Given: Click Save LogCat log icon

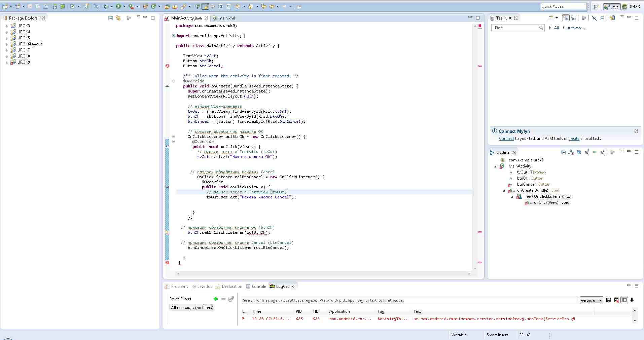Looking at the screenshot, I should (x=608, y=300).
